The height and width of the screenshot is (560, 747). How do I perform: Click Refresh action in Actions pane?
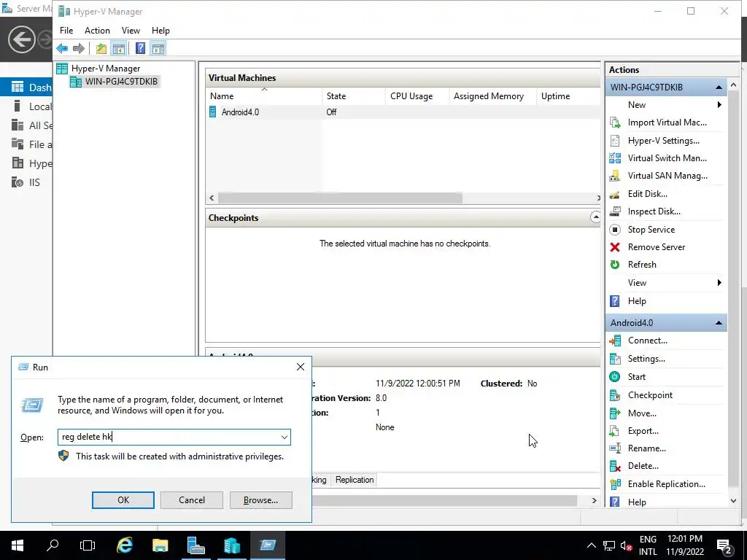642,265
